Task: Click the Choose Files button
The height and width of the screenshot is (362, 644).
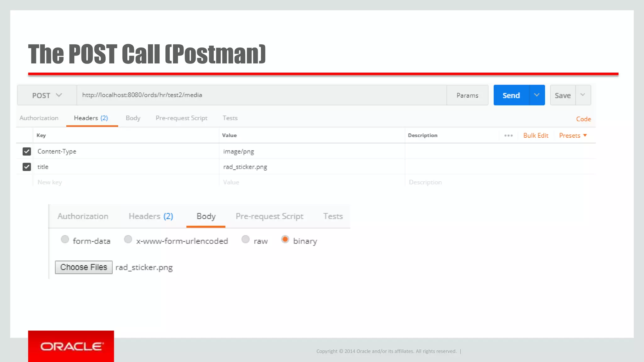Action: pyautogui.click(x=84, y=267)
